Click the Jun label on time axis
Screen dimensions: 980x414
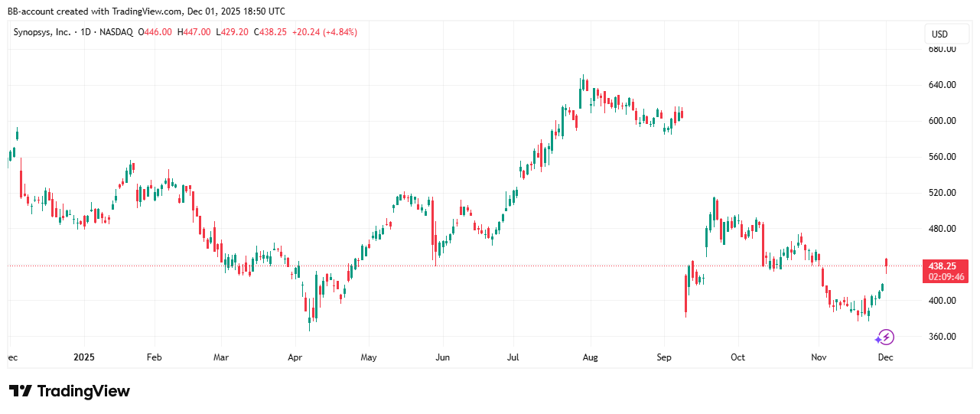441,357
